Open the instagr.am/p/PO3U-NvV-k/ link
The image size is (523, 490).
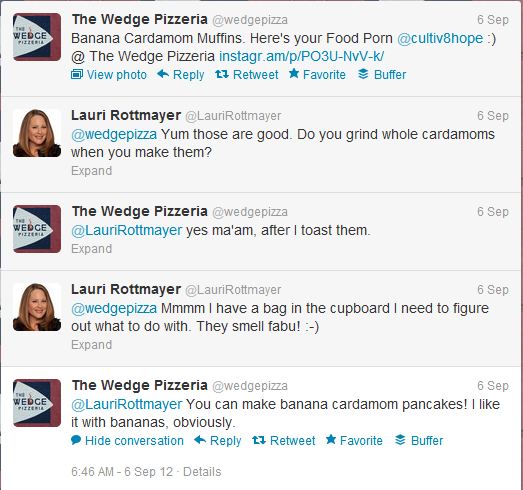click(302, 56)
